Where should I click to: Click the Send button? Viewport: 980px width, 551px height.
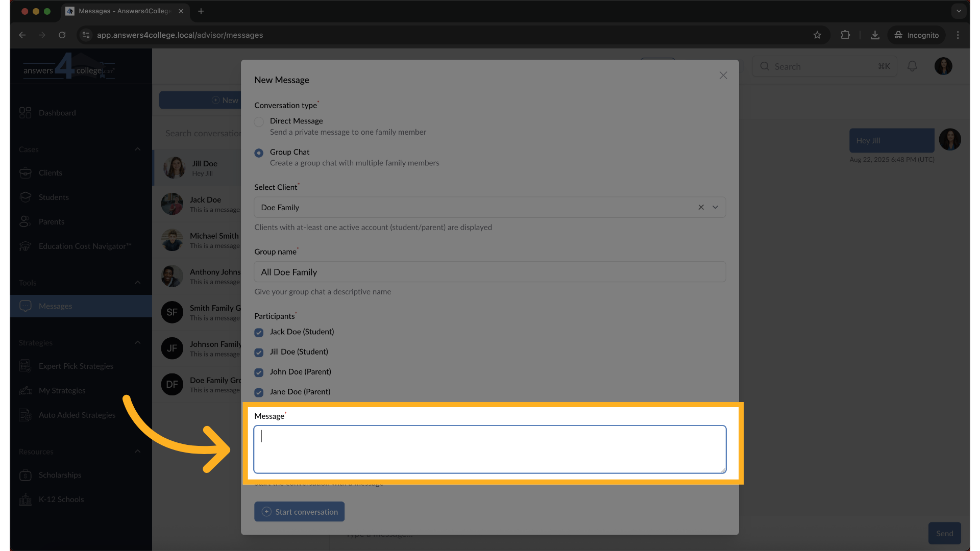(944, 533)
